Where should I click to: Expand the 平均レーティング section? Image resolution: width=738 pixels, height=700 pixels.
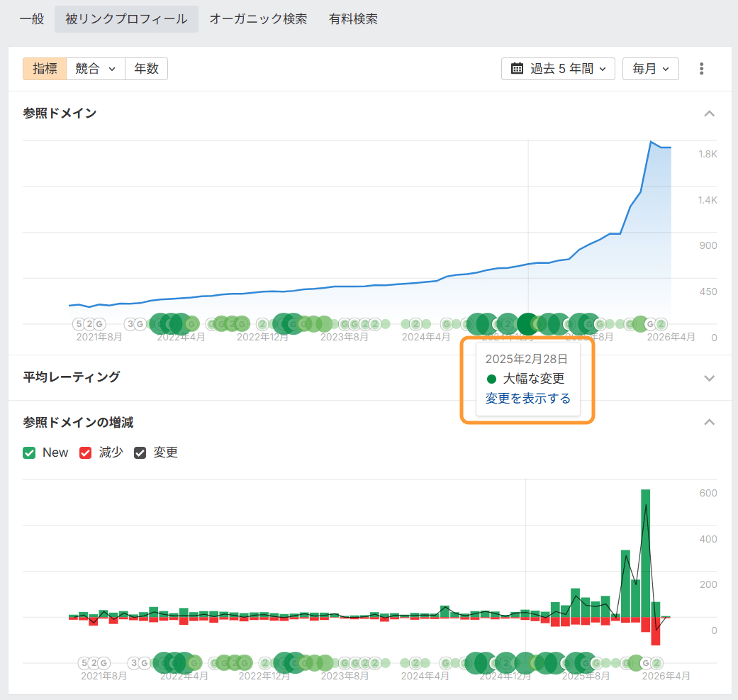coord(709,377)
